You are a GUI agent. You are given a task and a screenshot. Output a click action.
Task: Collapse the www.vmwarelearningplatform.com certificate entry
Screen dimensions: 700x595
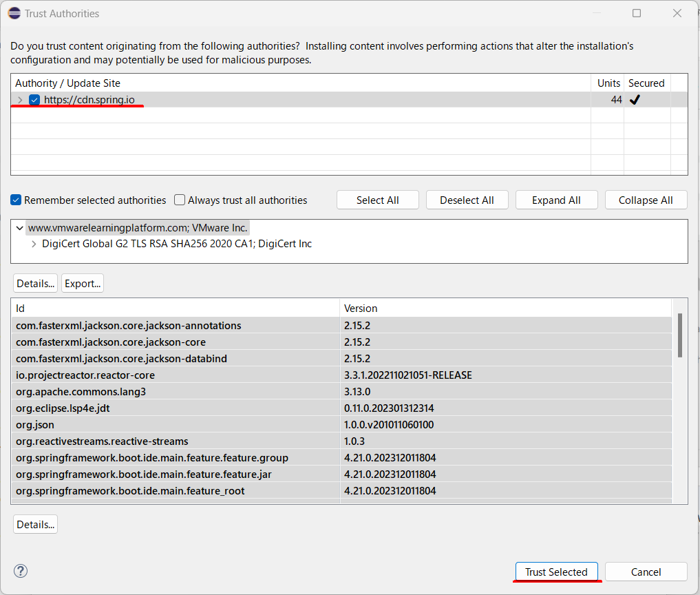pos(19,227)
